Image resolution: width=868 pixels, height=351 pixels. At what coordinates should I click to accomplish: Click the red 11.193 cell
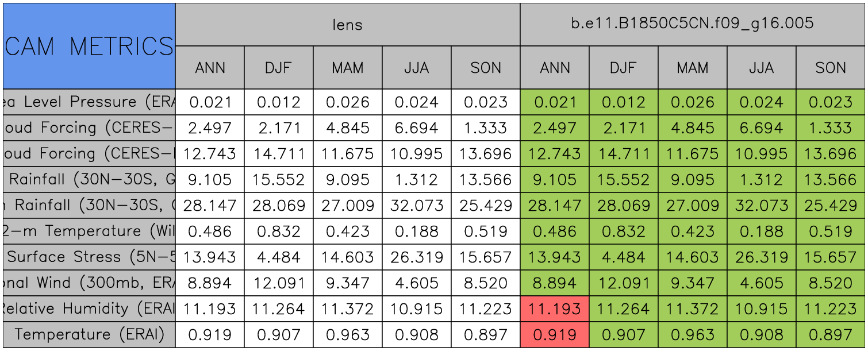(555, 308)
